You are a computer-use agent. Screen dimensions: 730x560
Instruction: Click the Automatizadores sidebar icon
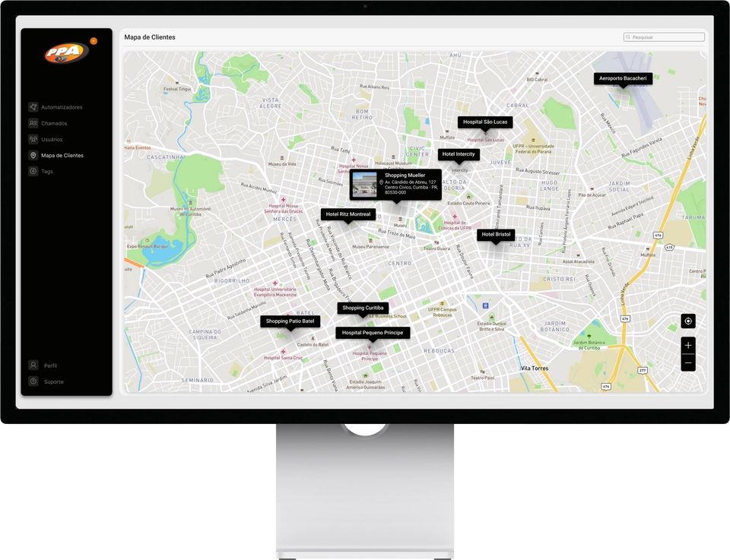point(33,107)
